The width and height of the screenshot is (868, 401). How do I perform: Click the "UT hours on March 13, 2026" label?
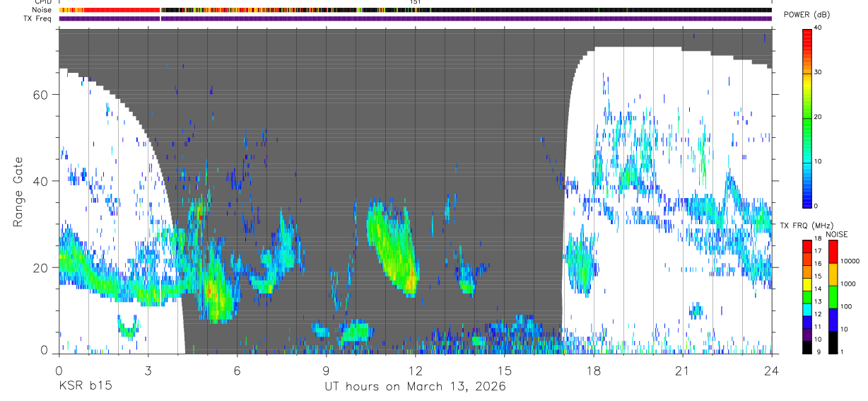[415, 386]
